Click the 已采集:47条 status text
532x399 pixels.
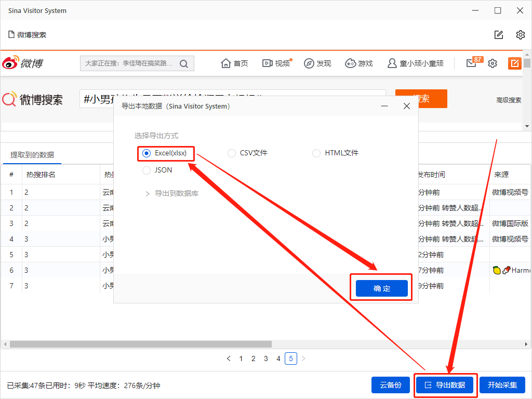tap(26, 386)
